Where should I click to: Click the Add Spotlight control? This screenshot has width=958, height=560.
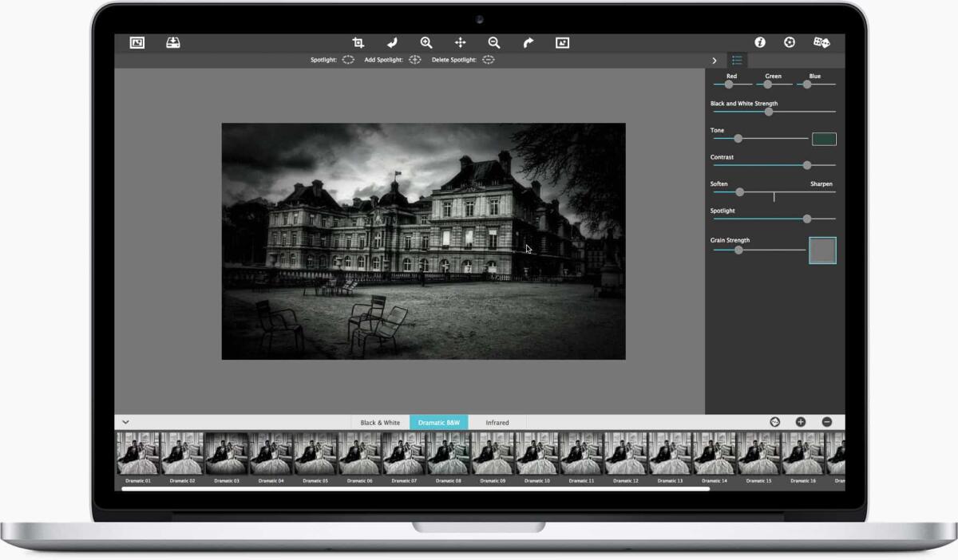[x=414, y=59]
